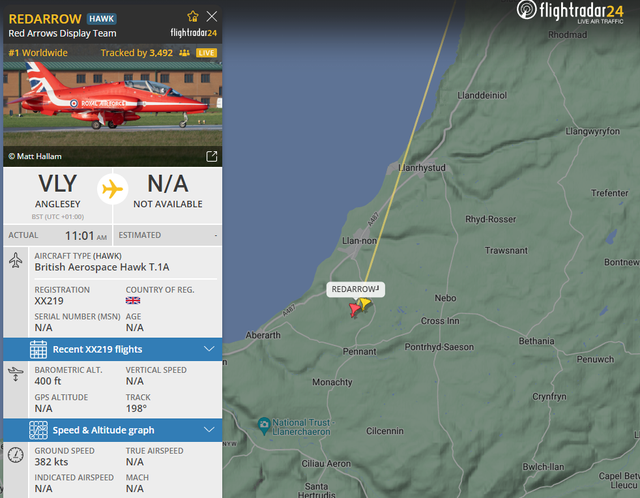
Task: Add REDARROW flight to favorites with star icon
Action: (x=193, y=16)
